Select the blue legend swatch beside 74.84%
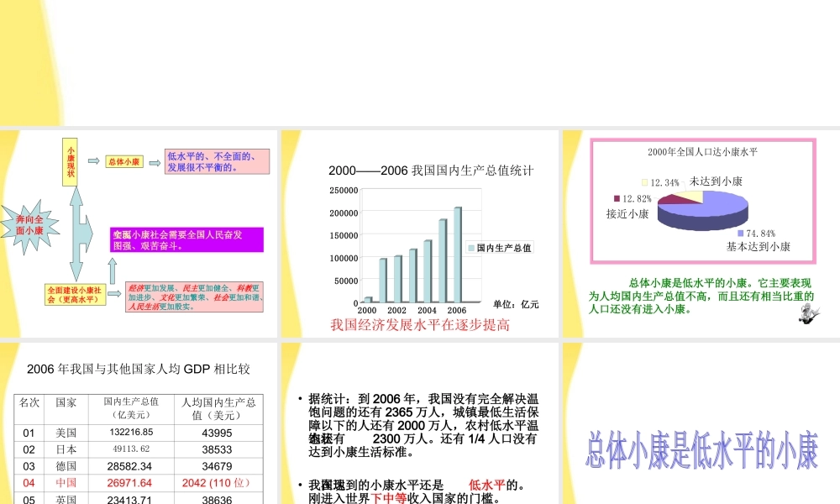 click(x=740, y=233)
